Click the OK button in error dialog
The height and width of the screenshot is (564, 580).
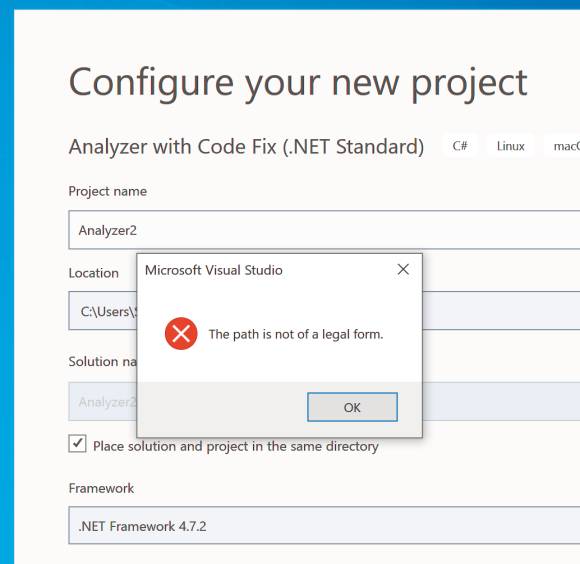tap(352, 407)
